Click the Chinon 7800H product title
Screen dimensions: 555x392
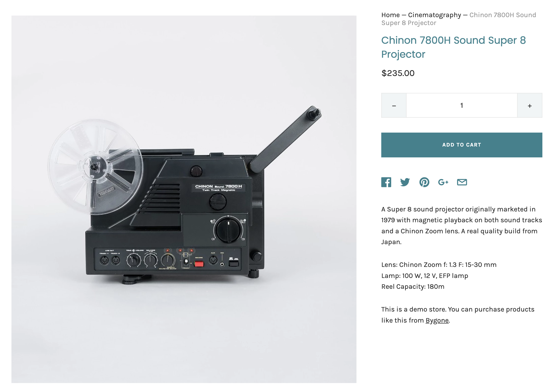(x=453, y=47)
